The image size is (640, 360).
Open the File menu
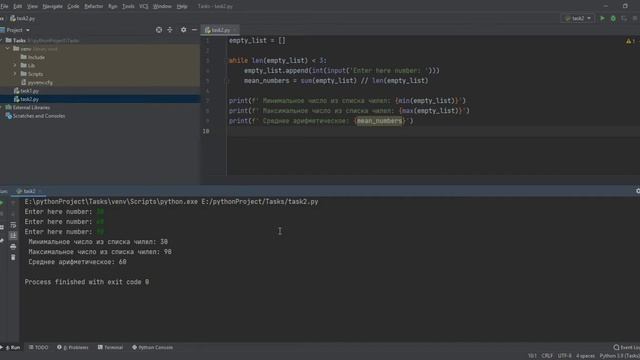(x=4, y=6)
